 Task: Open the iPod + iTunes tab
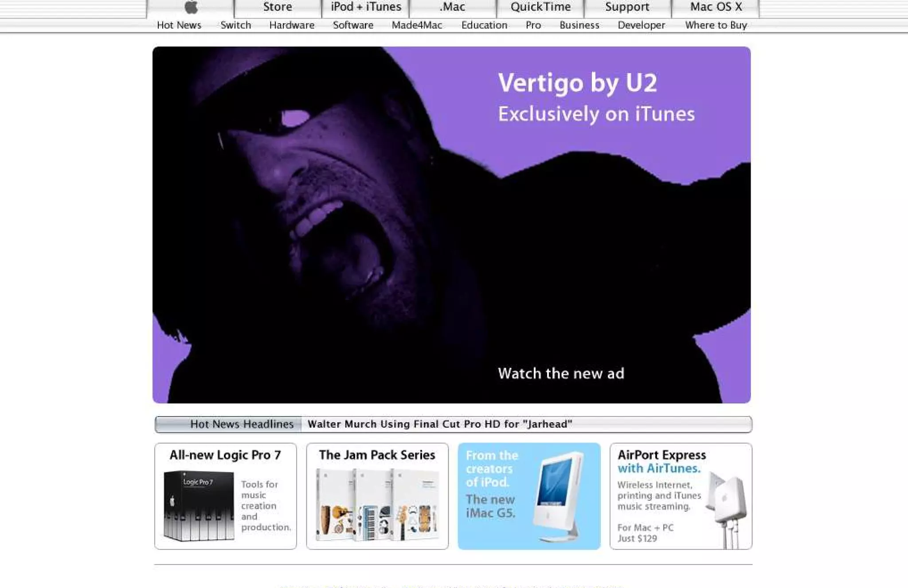click(366, 8)
